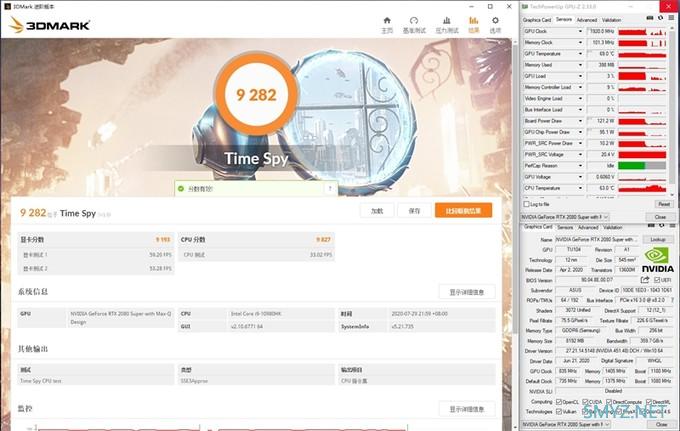
Task: Click the orange compare results online button
Action: point(463,210)
